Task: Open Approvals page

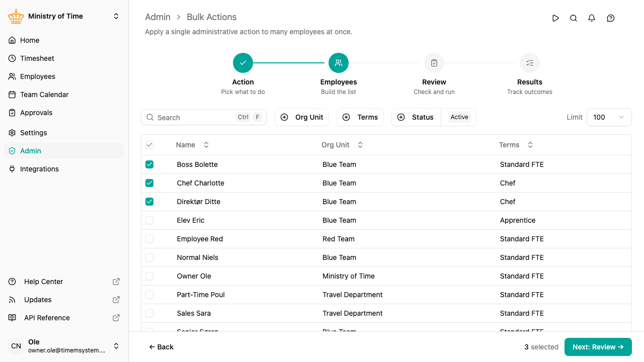Action: click(x=64, y=113)
